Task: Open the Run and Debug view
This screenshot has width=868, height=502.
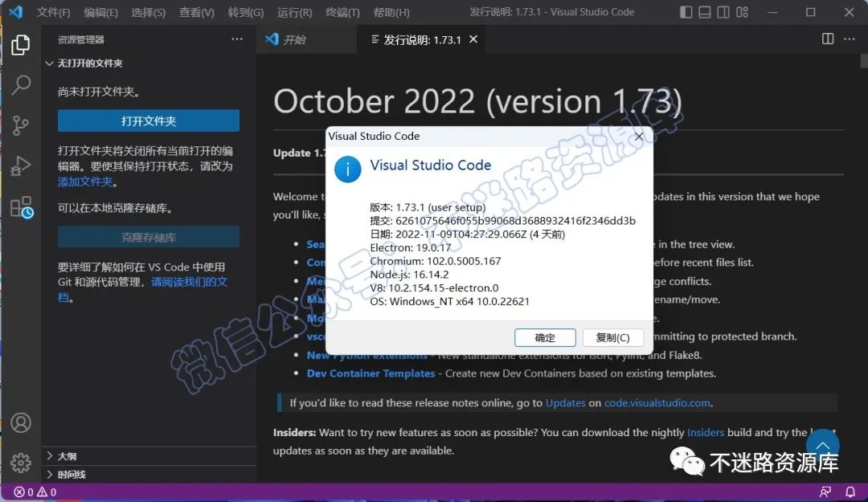Action: coord(20,166)
